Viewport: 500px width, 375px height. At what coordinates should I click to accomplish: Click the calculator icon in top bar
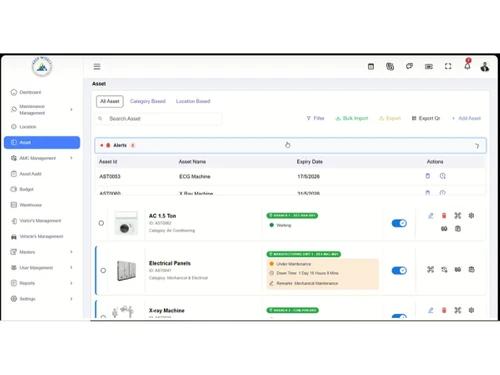pyautogui.click(x=390, y=67)
